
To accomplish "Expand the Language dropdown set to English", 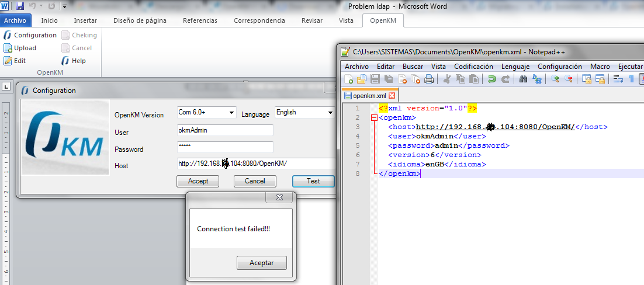I will point(329,112).
